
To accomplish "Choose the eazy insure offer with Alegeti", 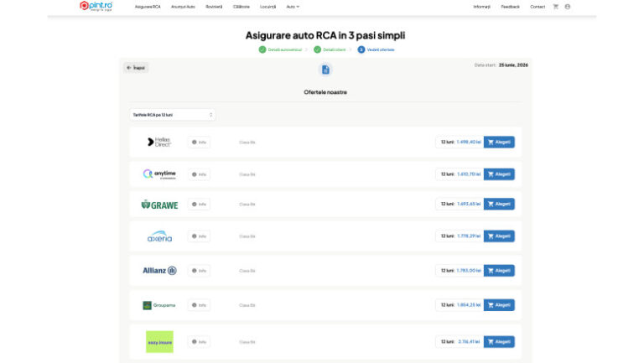I will (499, 342).
